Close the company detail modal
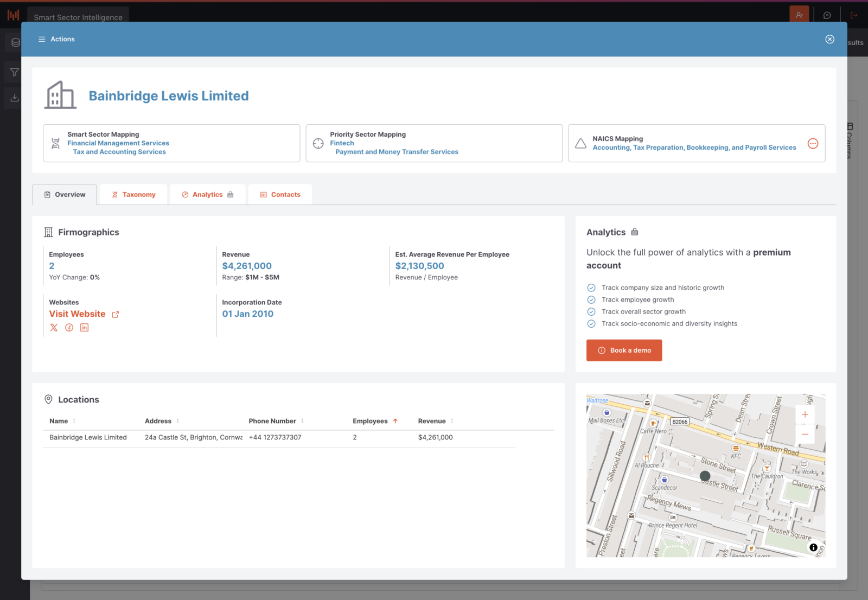Image resolution: width=868 pixels, height=600 pixels. pyautogui.click(x=829, y=39)
